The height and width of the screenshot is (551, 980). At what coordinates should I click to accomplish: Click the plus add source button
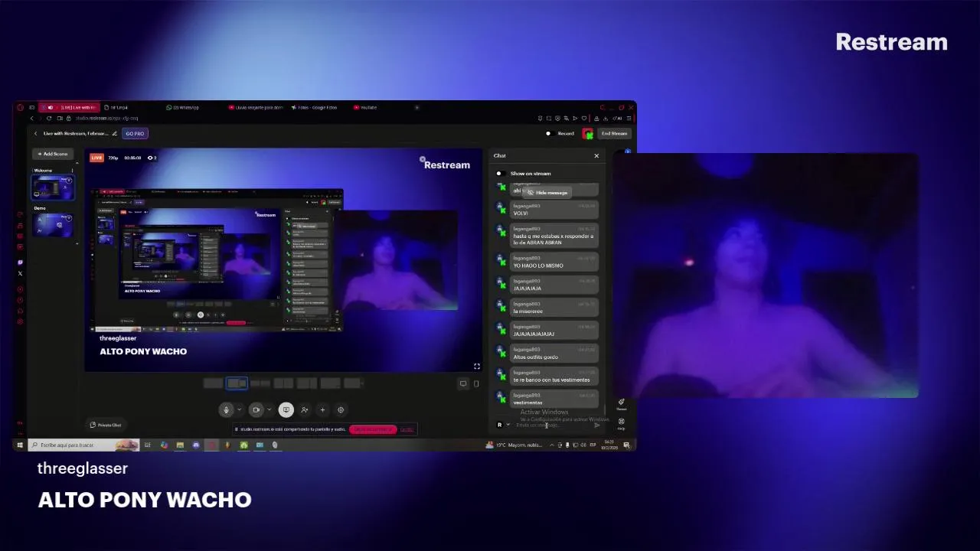click(322, 409)
